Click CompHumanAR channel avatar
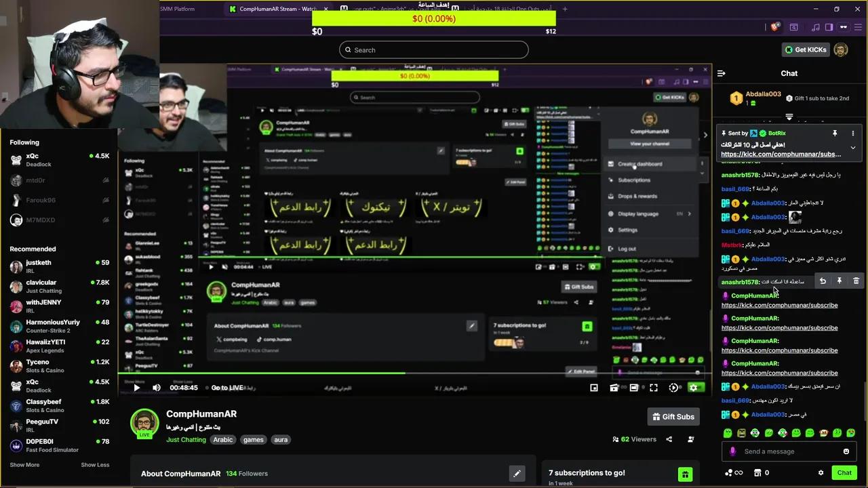868x488 pixels. point(144,423)
